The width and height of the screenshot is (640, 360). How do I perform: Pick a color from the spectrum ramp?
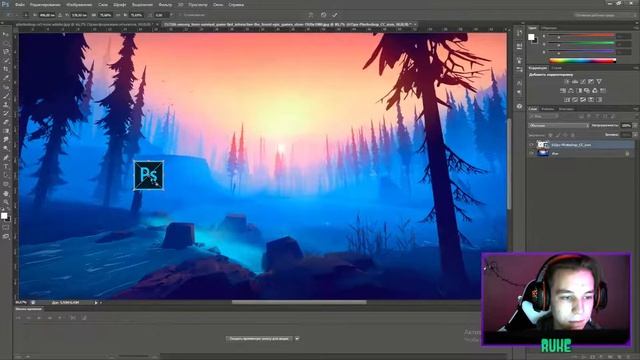(582, 61)
